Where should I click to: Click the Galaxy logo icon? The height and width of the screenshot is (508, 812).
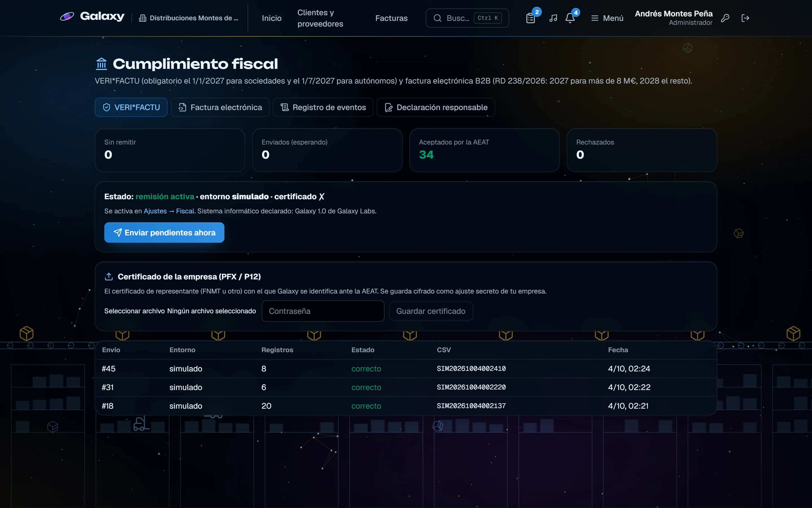pyautogui.click(x=67, y=16)
